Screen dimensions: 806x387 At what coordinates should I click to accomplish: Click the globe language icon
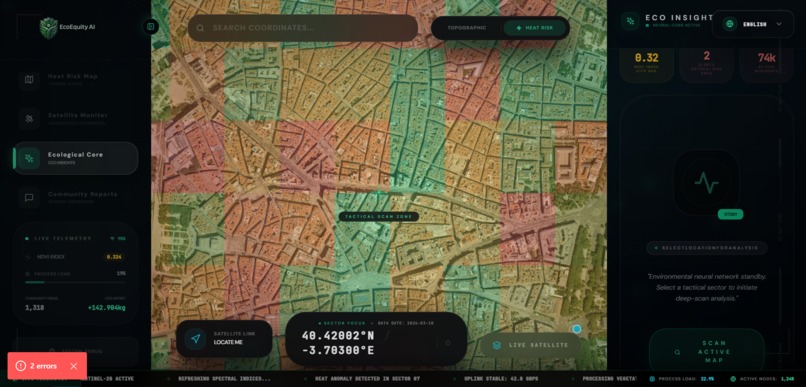tap(730, 24)
